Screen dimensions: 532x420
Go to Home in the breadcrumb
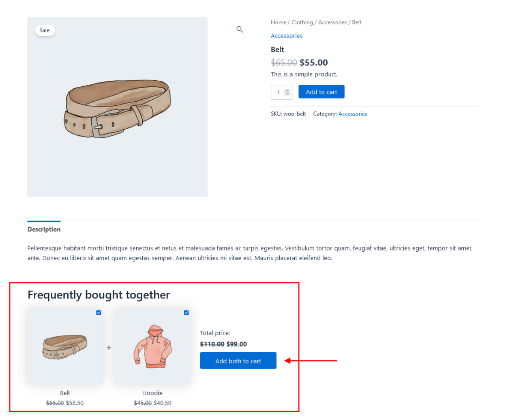[278, 22]
